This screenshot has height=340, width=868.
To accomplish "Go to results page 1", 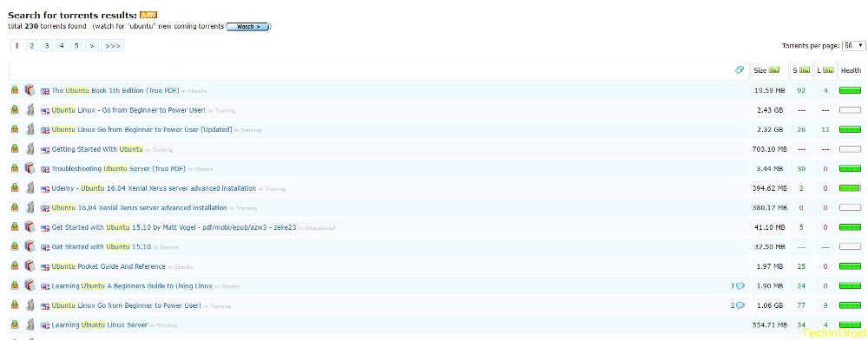I will [16, 46].
